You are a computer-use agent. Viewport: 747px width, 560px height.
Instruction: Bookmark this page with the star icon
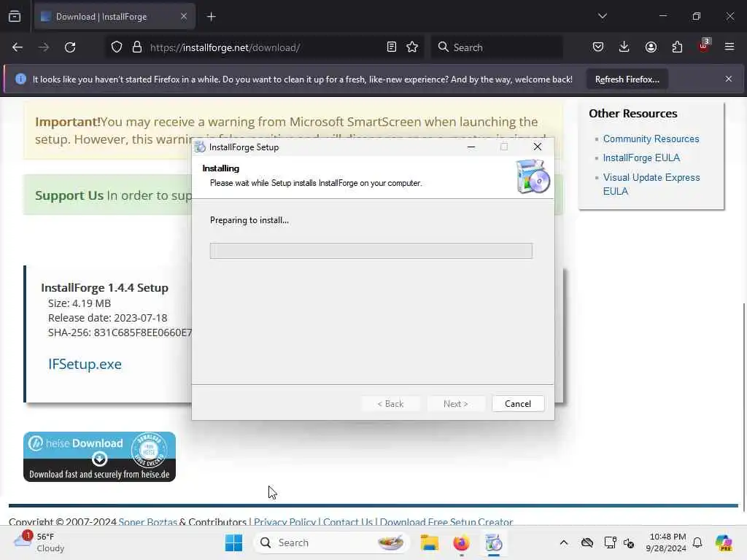pyautogui.click(x=412, y=47)
